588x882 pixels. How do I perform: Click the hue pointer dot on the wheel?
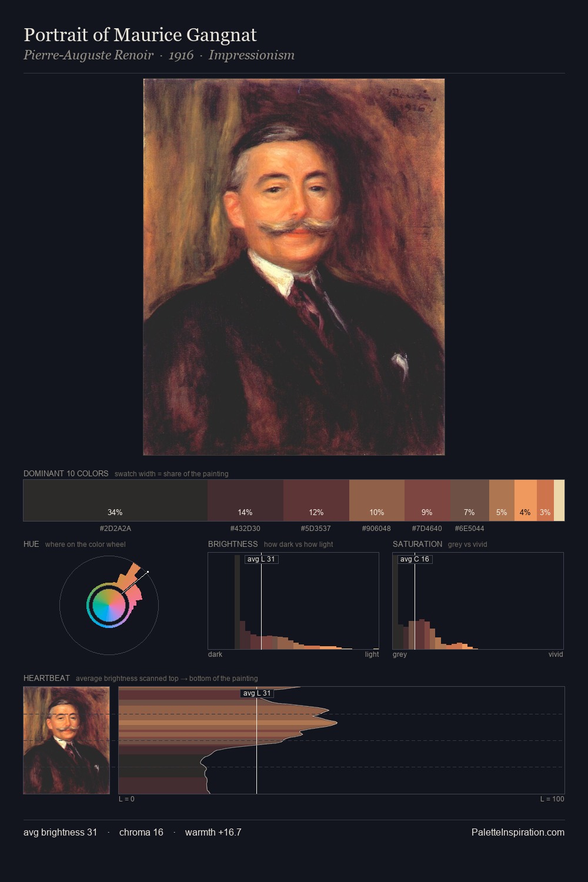click(x=148, y=572)
